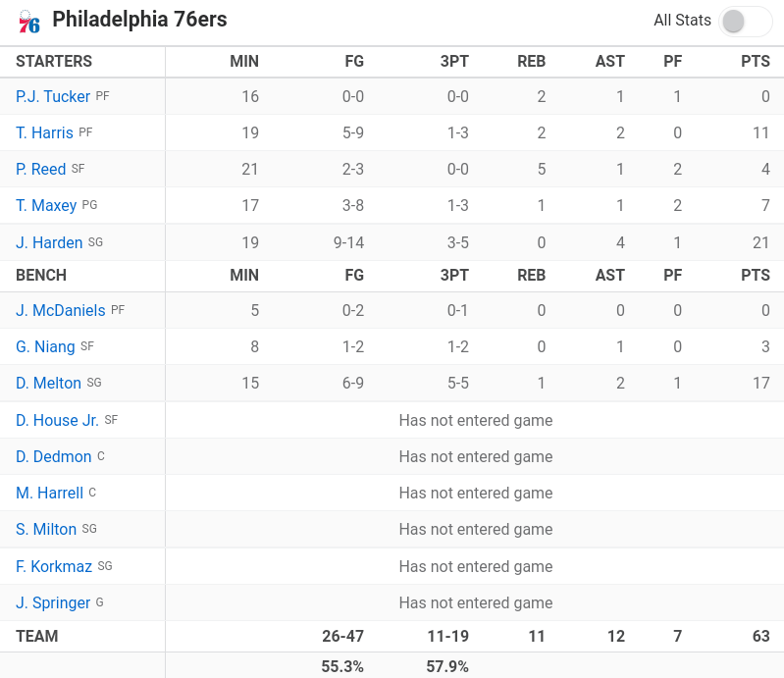This screenshot has height=678, width=784.
Task: Click the Philadelphia 76ers team logo
Action: (x=29, y=22)
